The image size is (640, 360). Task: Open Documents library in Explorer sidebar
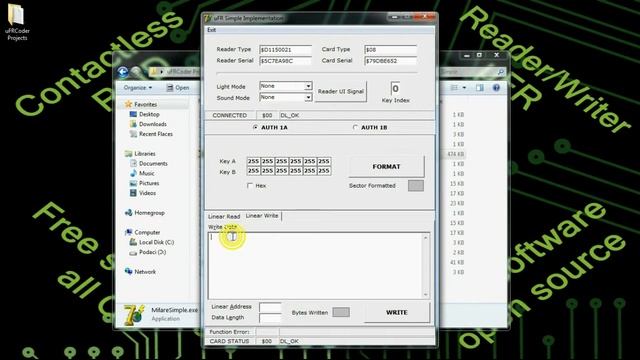pyautogui.click(x=153, y=163)
